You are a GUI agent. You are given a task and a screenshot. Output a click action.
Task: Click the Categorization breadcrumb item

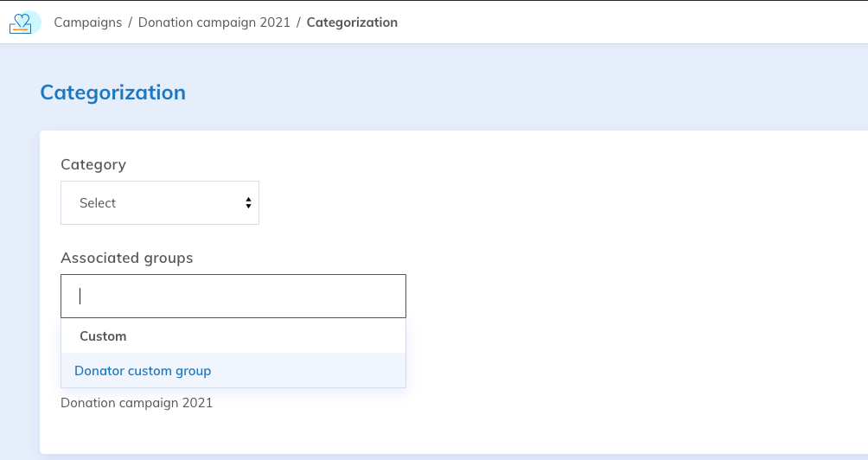352,22
